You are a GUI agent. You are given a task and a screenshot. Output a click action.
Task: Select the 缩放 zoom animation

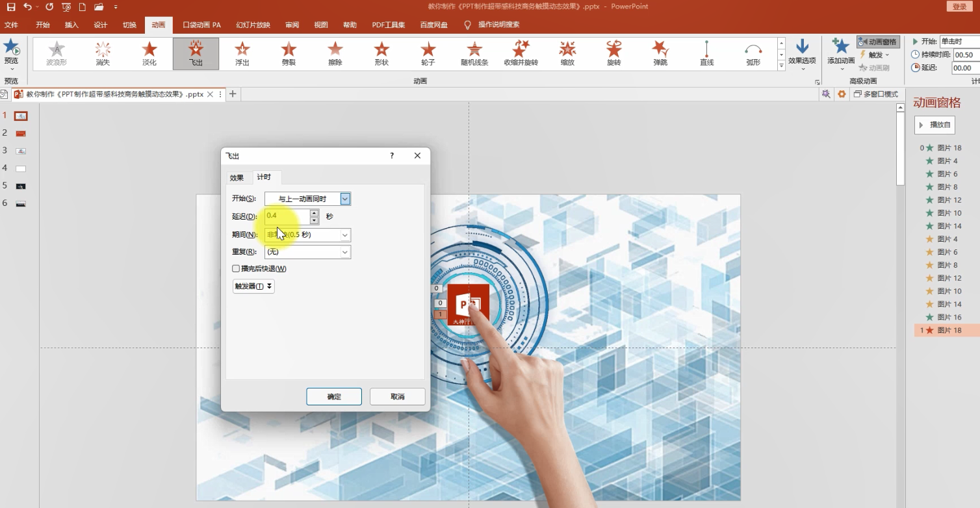(567, 53)
